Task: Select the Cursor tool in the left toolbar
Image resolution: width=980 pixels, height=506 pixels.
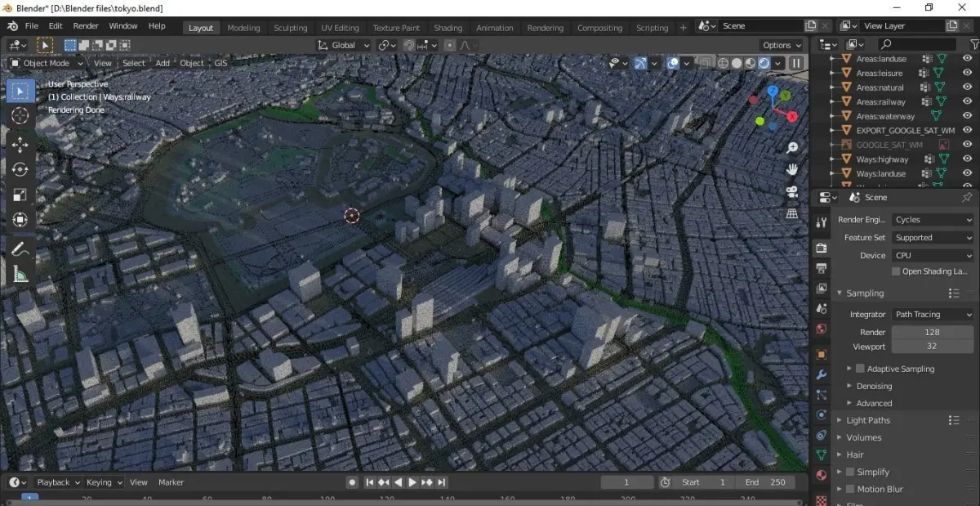Action: [20, 115]
